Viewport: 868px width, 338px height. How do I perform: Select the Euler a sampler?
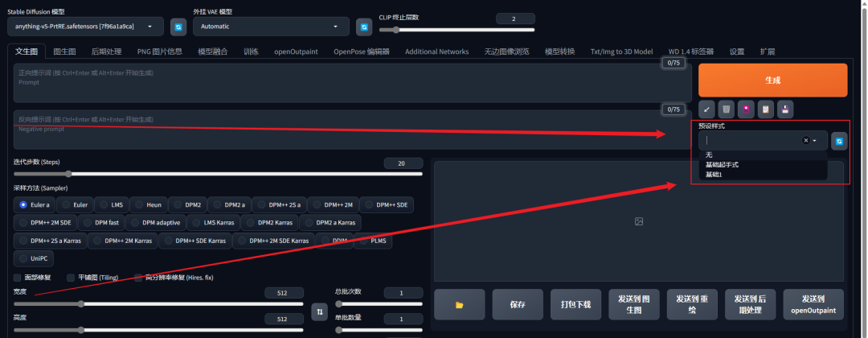36,204
